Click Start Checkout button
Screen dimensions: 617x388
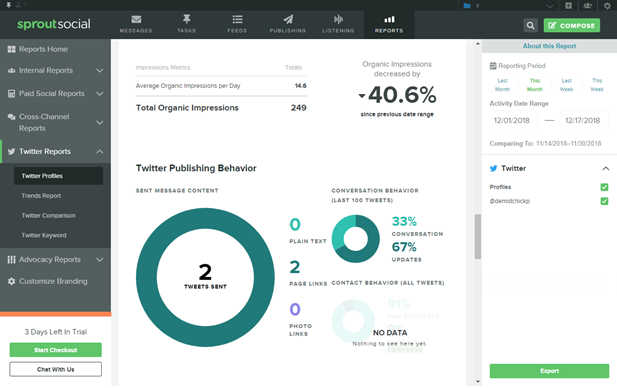(55, 350)
